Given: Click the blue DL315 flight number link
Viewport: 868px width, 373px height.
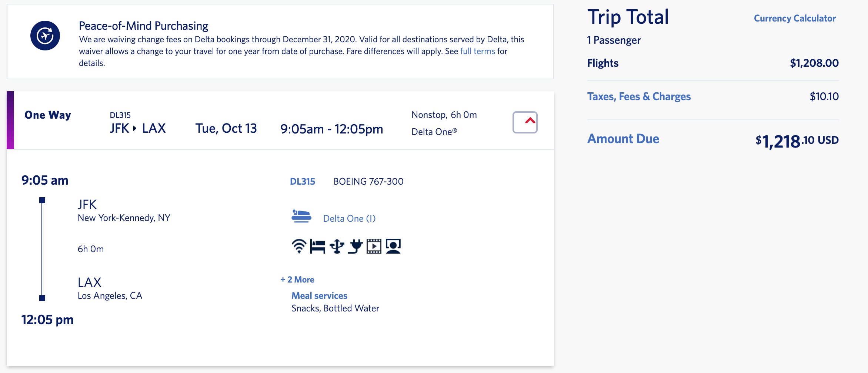Looking at the screenshot, I should [x=303, y=181].
